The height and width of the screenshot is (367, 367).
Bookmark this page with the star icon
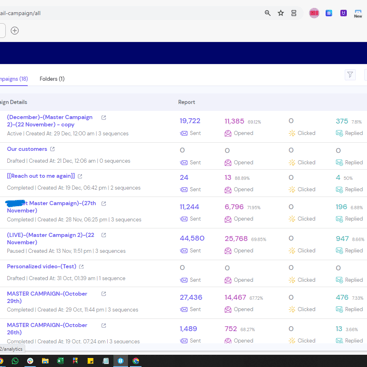[281, 13]
